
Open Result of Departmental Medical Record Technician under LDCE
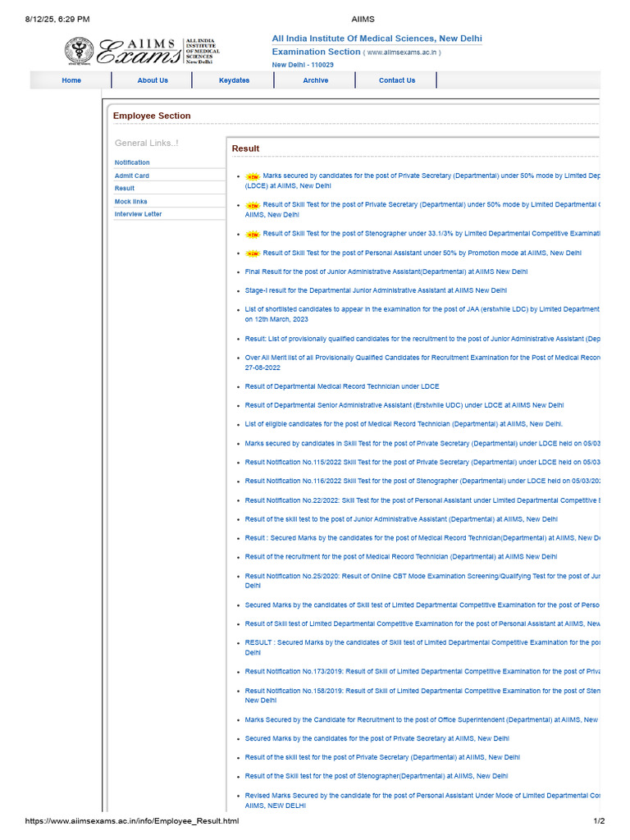[342, 387]
